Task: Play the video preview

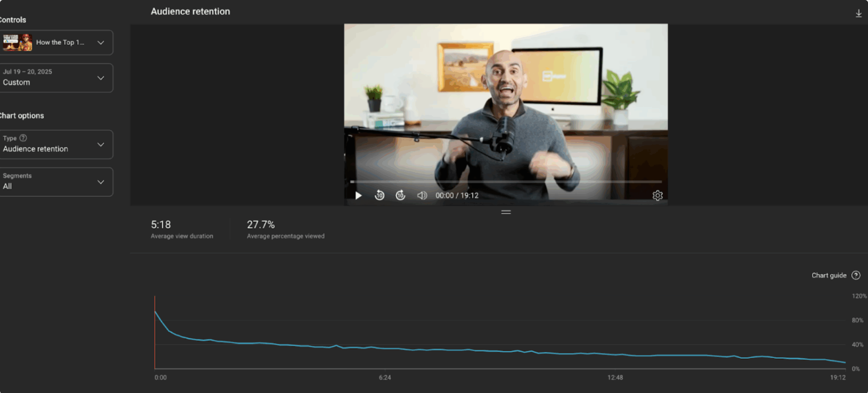Action: click(358, 195)
